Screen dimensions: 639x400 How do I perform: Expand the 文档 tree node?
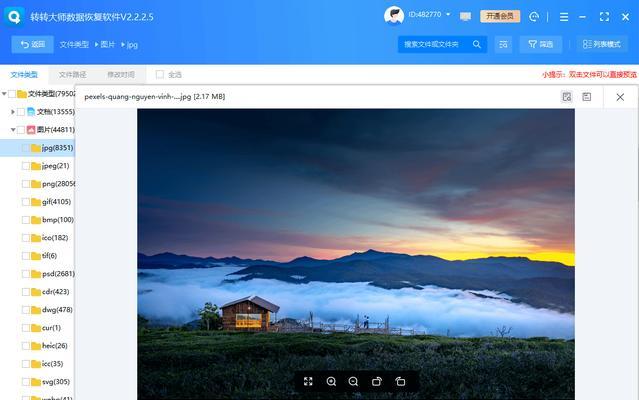[x=13, y=112]
